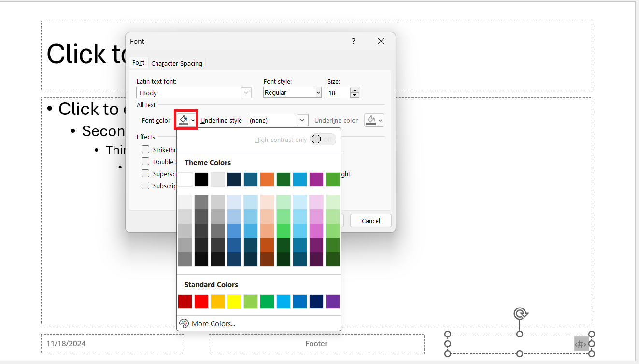Select standard green color swatch
The width and height of the screenshot is (639, 364).
[267, 302]
